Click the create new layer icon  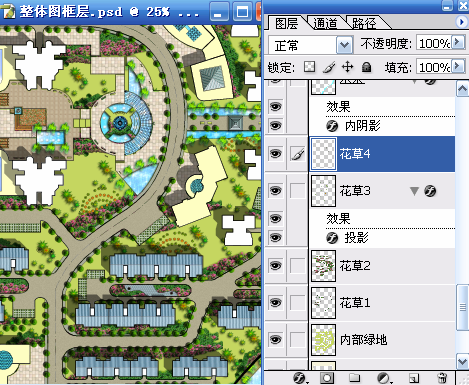[x=413, y=378]
